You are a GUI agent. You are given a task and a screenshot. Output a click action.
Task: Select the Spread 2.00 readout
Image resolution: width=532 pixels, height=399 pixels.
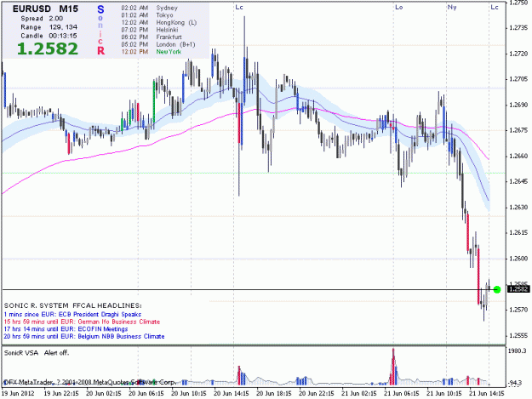point(42,19)
